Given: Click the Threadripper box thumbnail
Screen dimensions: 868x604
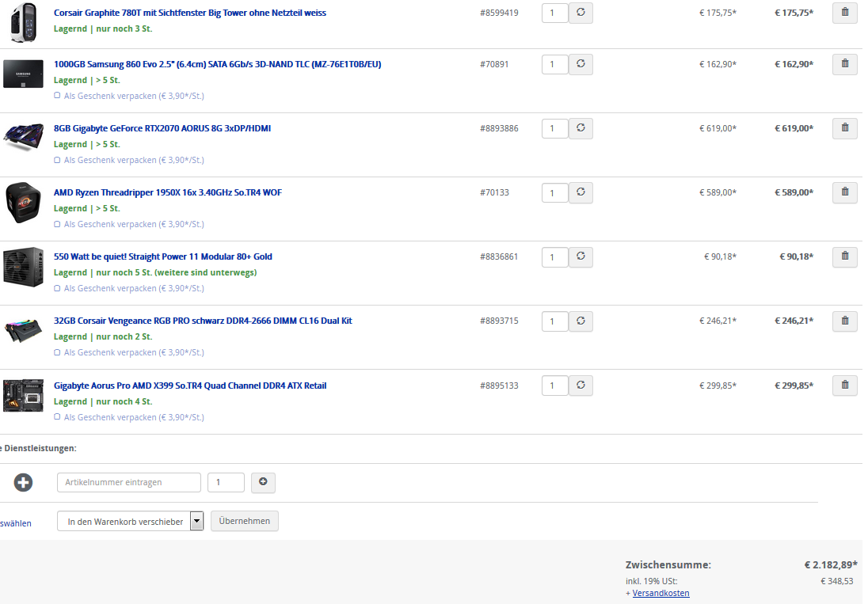Looking at the screenshot, I should pos(23,203).
